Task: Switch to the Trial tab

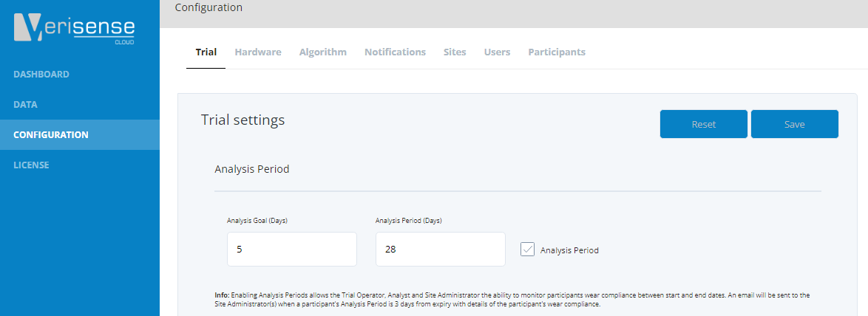Action: coord(206,52)
